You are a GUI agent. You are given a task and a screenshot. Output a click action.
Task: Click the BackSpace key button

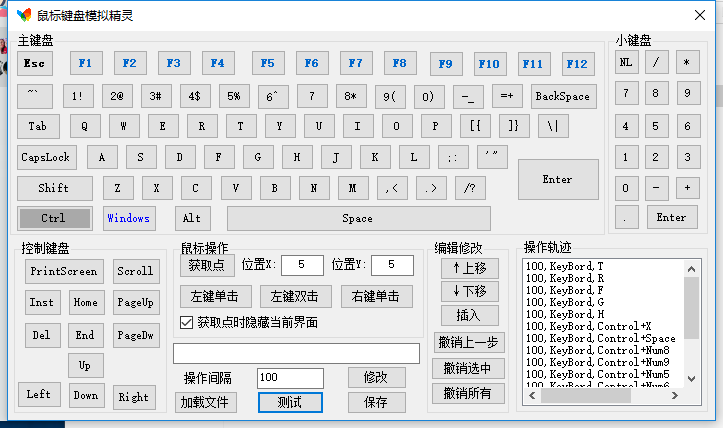click(x=562, y=96)
